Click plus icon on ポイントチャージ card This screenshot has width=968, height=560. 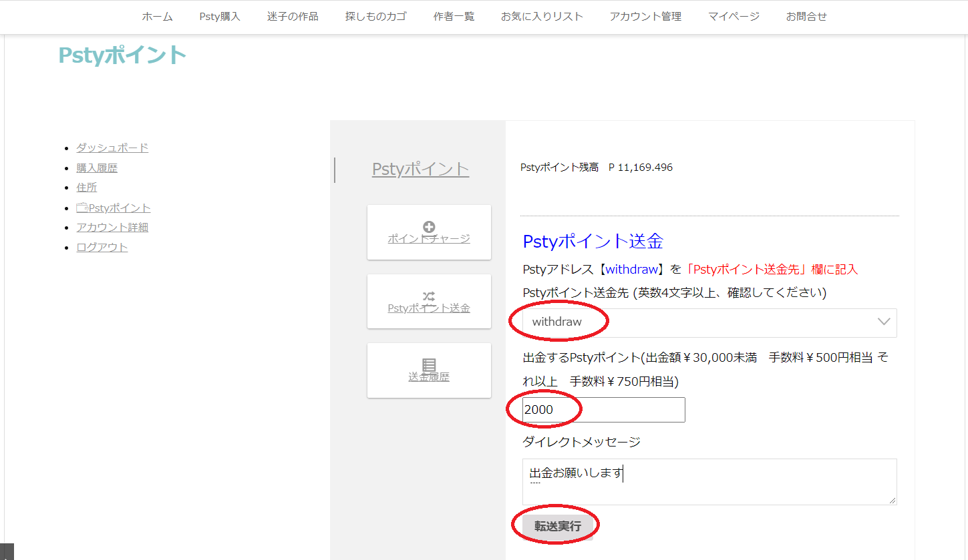pos(429,228)
